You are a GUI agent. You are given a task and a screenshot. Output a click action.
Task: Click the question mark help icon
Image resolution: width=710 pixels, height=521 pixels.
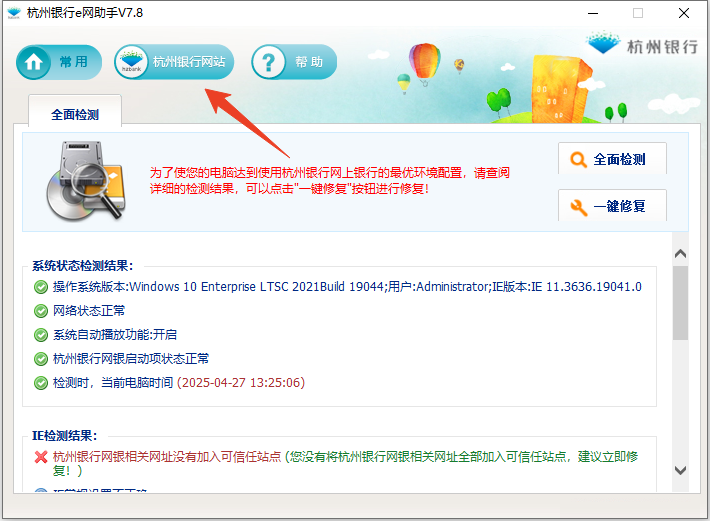pos(269,62)
